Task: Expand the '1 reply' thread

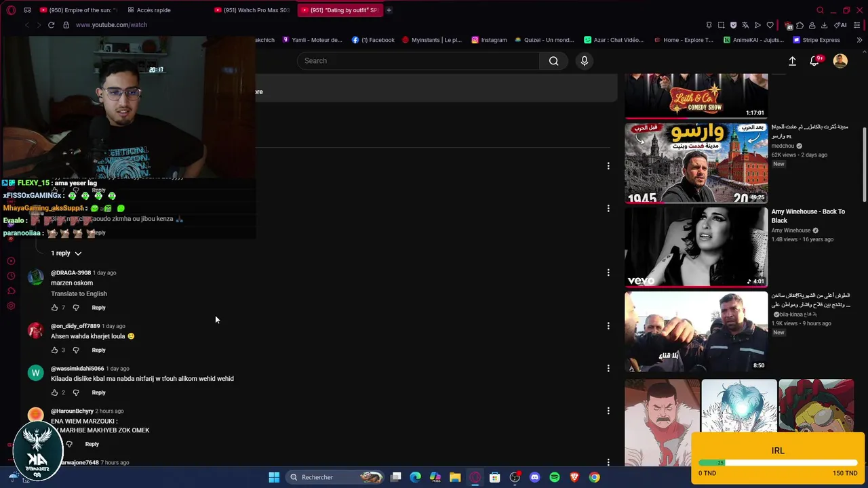Action: (x=66, y=253)
